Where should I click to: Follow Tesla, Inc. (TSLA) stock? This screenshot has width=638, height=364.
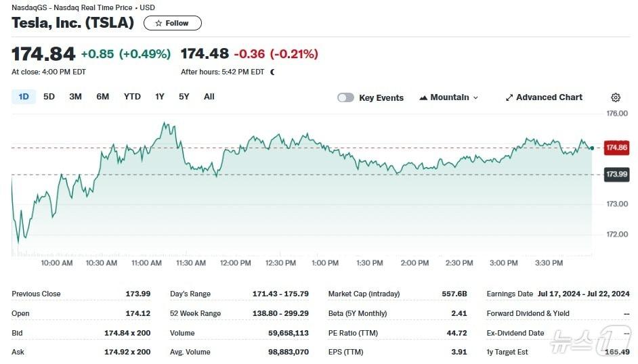click(x=173, y=23)
